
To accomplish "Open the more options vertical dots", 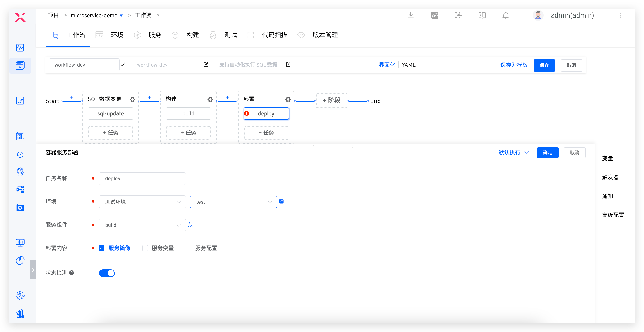I will coord(620,15).
